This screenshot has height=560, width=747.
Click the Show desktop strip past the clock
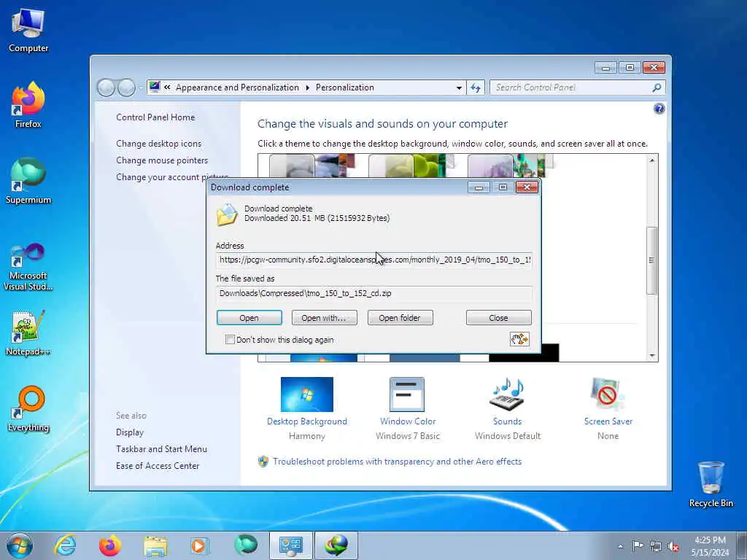point(742,545)
